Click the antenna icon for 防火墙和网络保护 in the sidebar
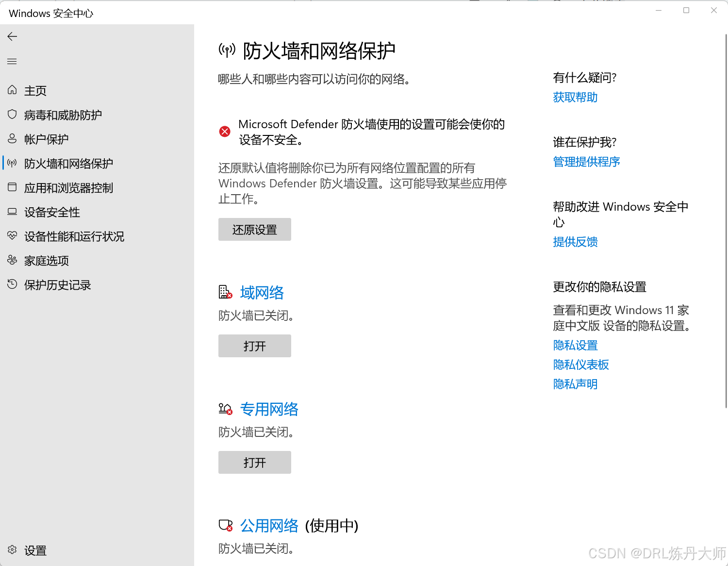 pos(12,163)
